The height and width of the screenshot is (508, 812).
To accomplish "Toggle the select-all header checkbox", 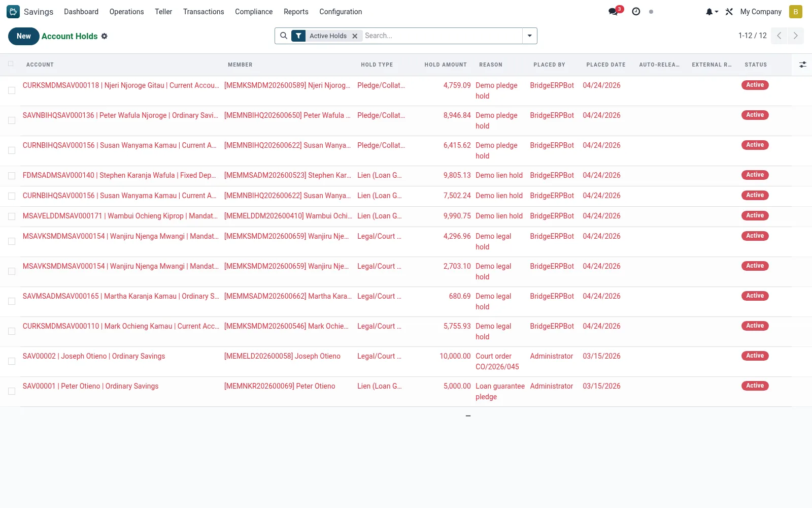I will 11,64.
